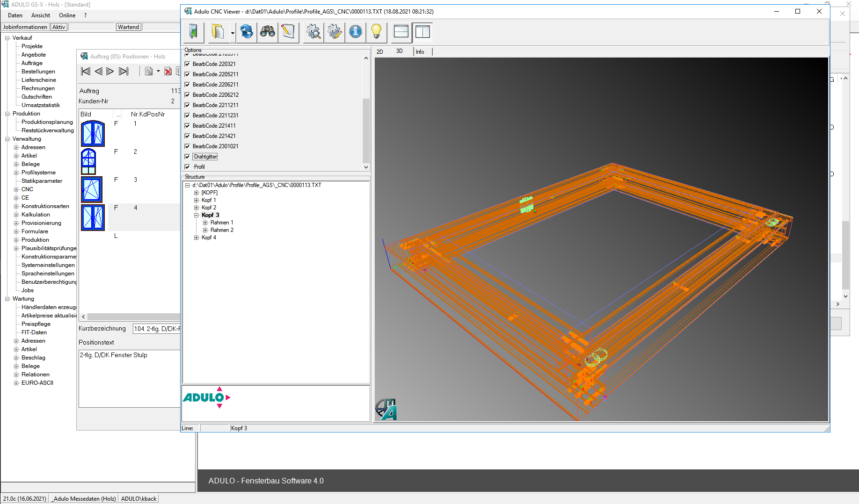Open Produktionsplanung tree item
Image resolution: width=859 pixels, height=504 pixels.
tap(47, 122)
